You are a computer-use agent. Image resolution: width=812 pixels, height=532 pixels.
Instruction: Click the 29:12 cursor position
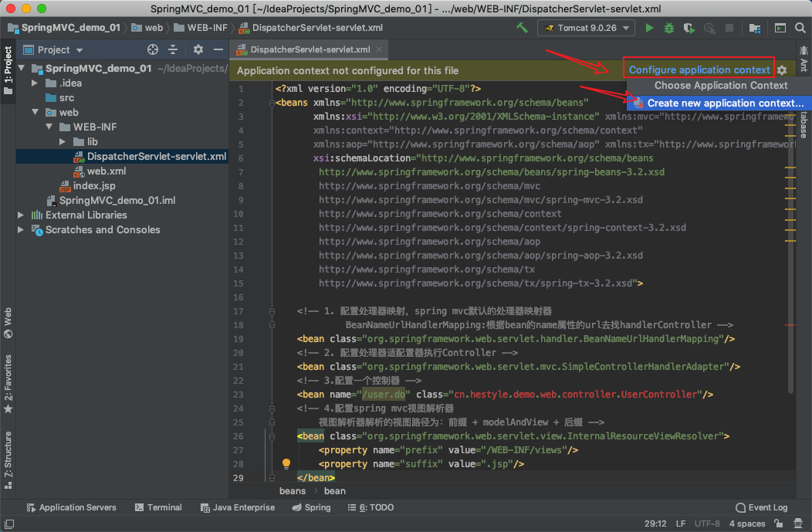tap(655, 524)
